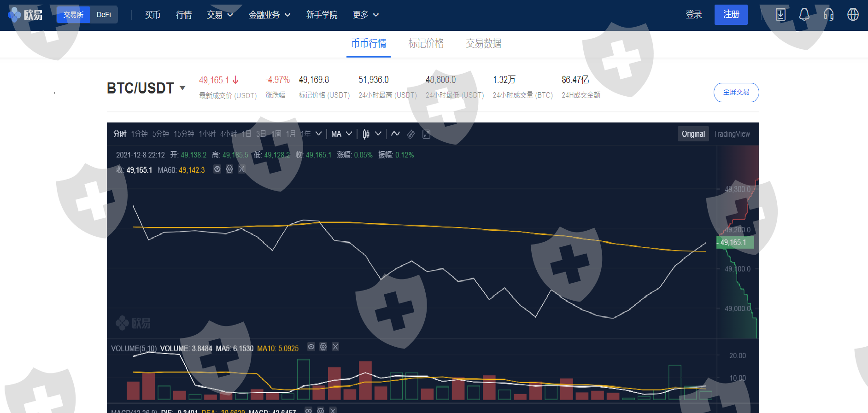
Task: Open 新手学院 academy page
Action: tap(322, 15)
